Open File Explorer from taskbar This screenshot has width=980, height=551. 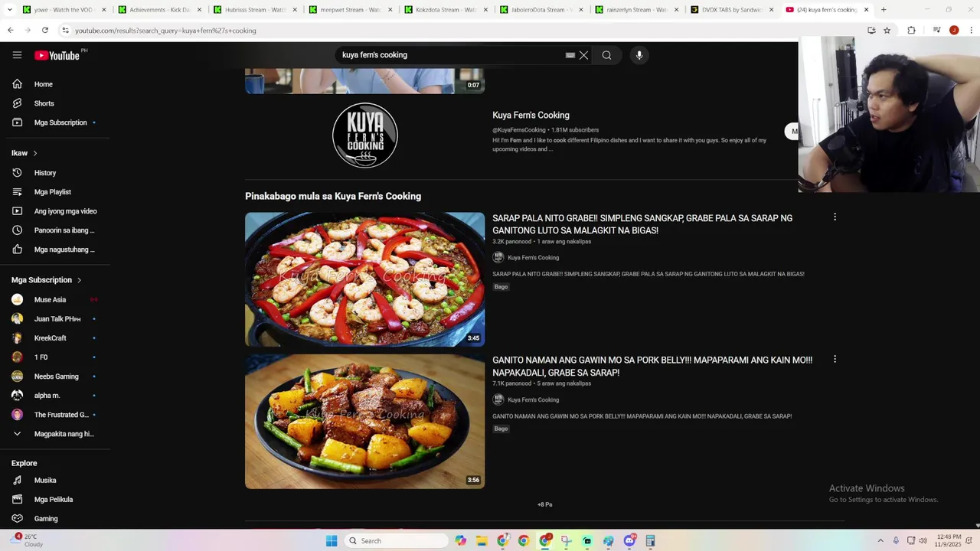482,541
